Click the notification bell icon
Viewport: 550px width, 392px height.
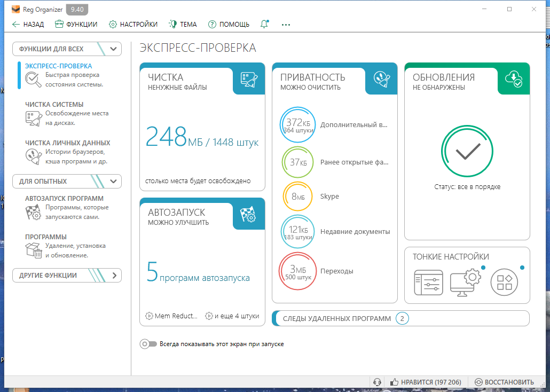(x=264, y=24)
